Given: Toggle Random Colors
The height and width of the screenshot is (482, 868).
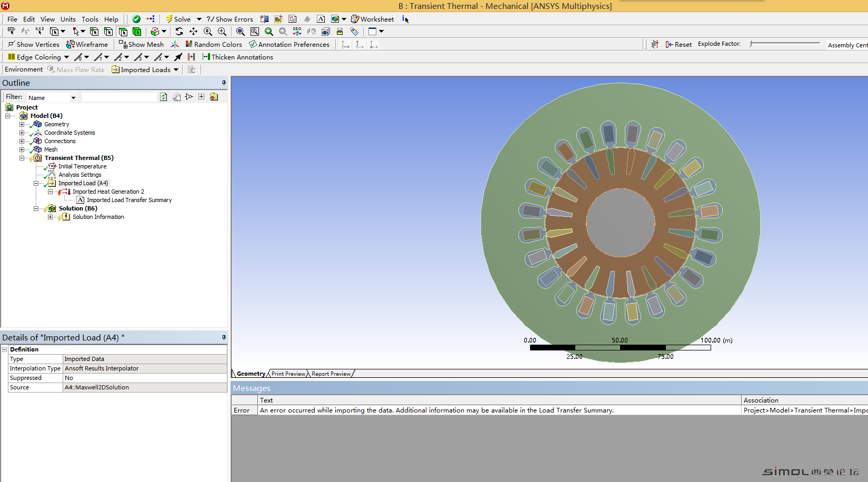Looking at the screenshot, I should click(214, 44).
